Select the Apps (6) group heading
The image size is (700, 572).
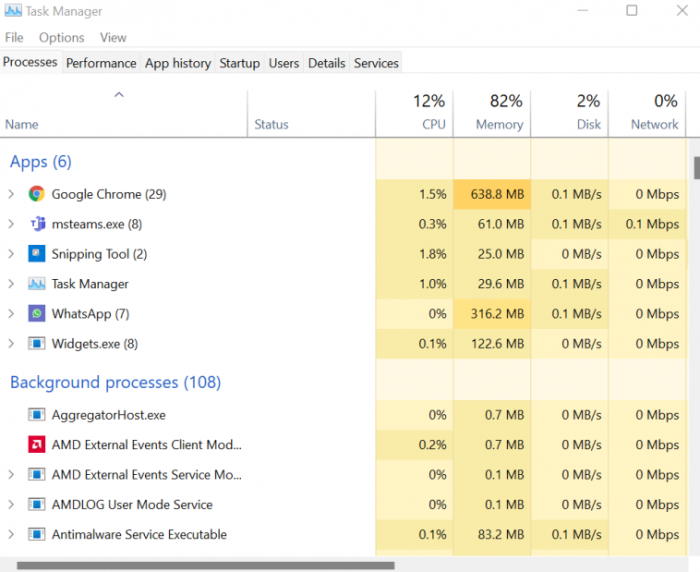coord(41,162)
